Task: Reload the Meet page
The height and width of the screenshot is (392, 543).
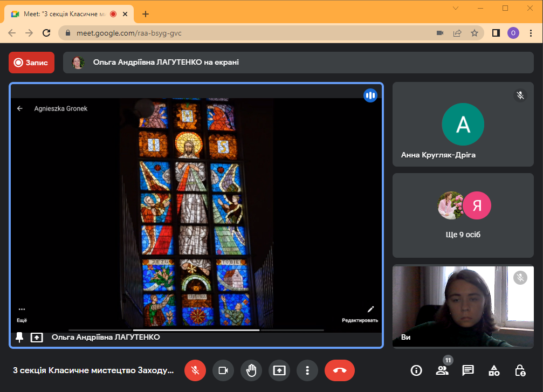Action: 46,33
